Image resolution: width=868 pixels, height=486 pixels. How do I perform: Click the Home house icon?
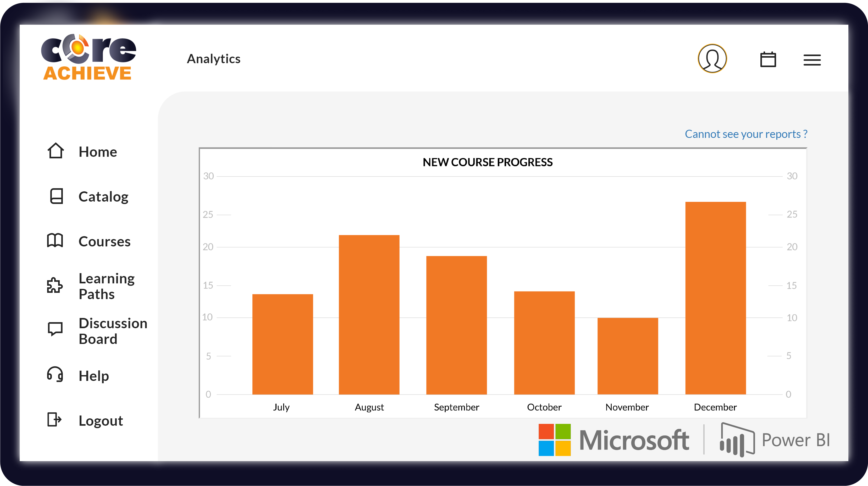tap(56, 151)
